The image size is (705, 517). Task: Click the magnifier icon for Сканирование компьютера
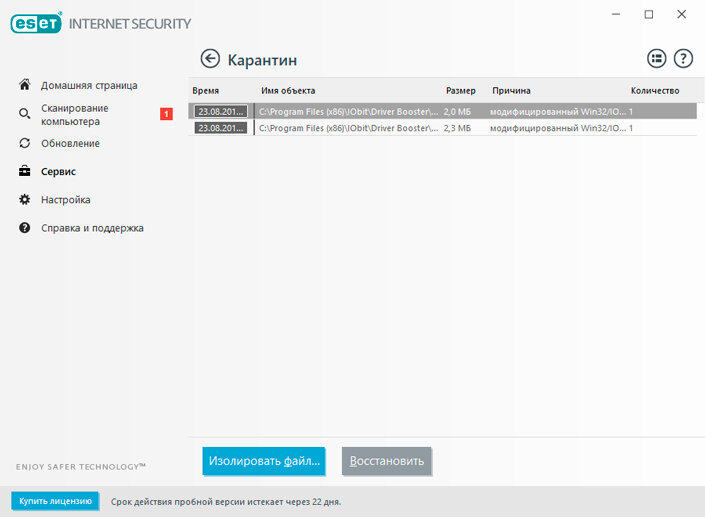pos(25,114)
